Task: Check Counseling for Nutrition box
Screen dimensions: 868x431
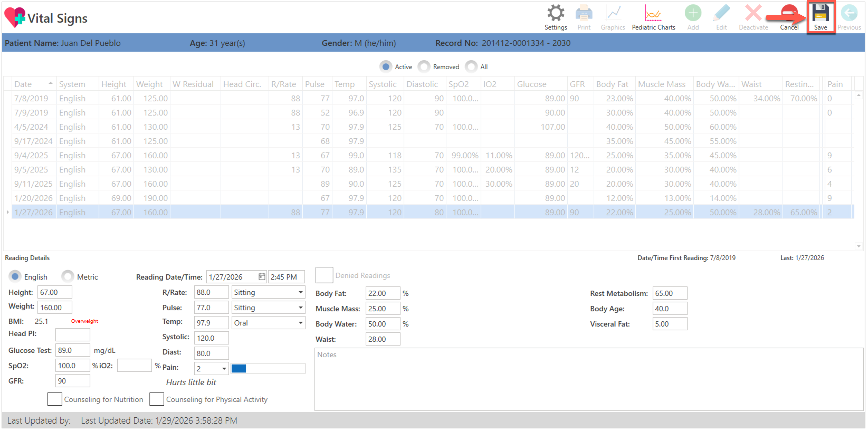Action: click(x=55, y=399)
